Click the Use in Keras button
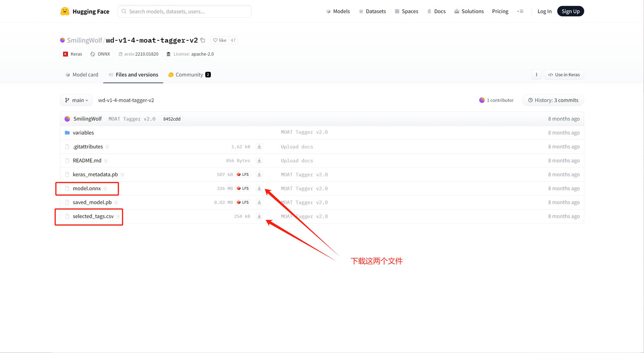 tap(564, 75)
